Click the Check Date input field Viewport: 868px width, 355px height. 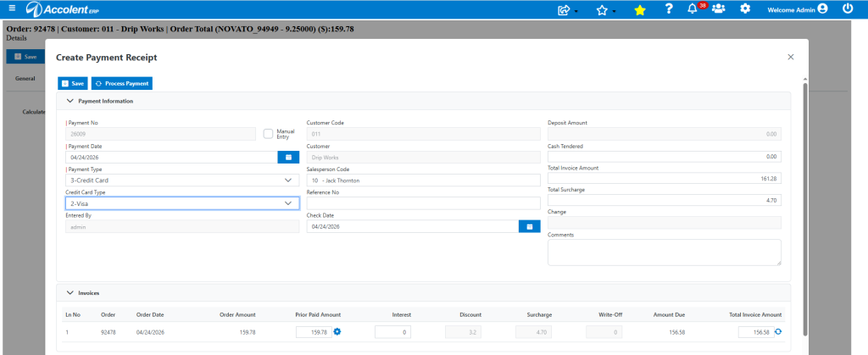pyautogui.click(x=413, y=226)
